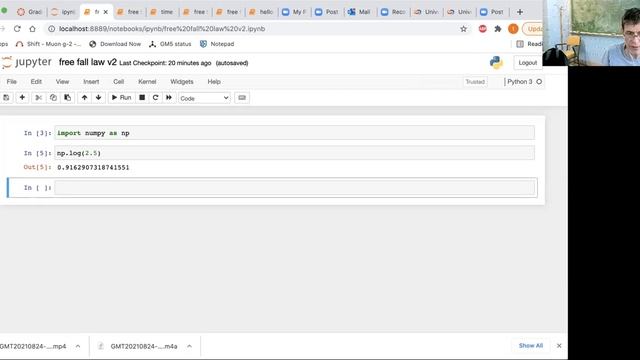Switch to the hello browser tab
Screen dimensions: 640x360
[x=261, y=12]
